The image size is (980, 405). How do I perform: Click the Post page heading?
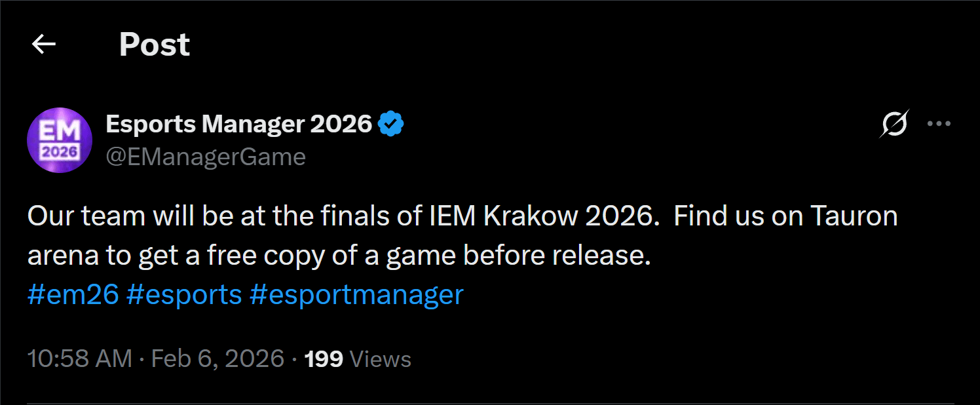tap(155, 45)
